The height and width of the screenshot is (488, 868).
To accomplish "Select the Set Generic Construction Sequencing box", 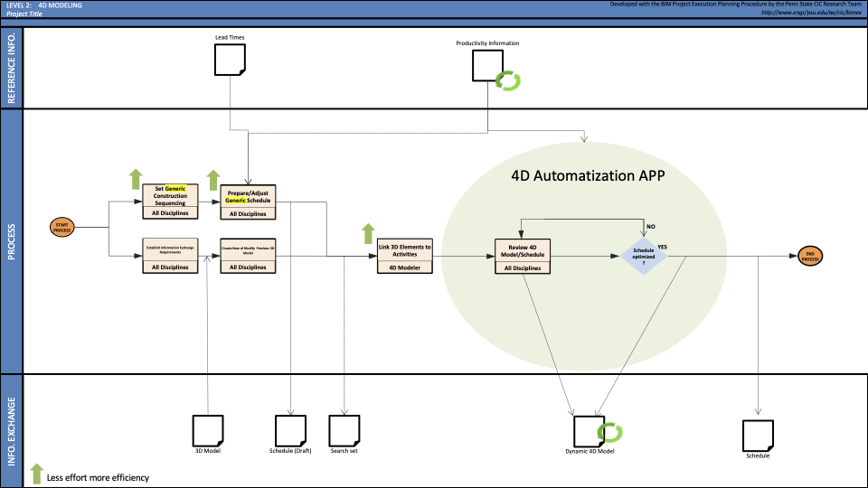I will click(170, 202).
